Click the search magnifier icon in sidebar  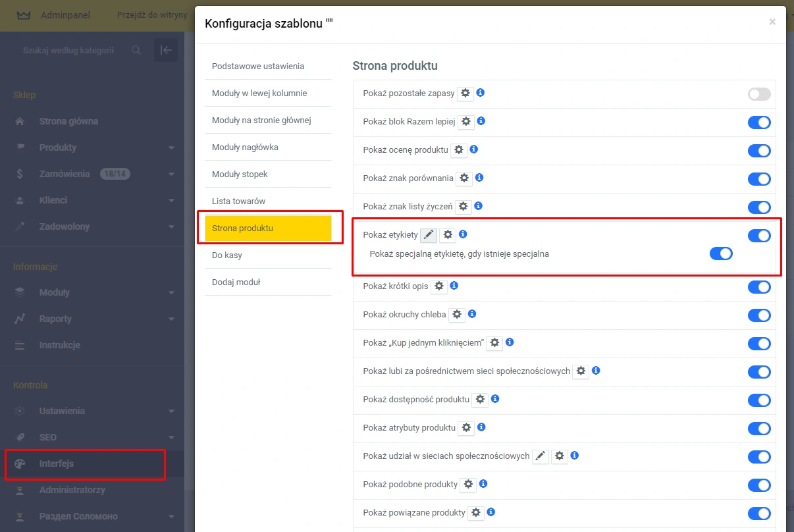136,50
